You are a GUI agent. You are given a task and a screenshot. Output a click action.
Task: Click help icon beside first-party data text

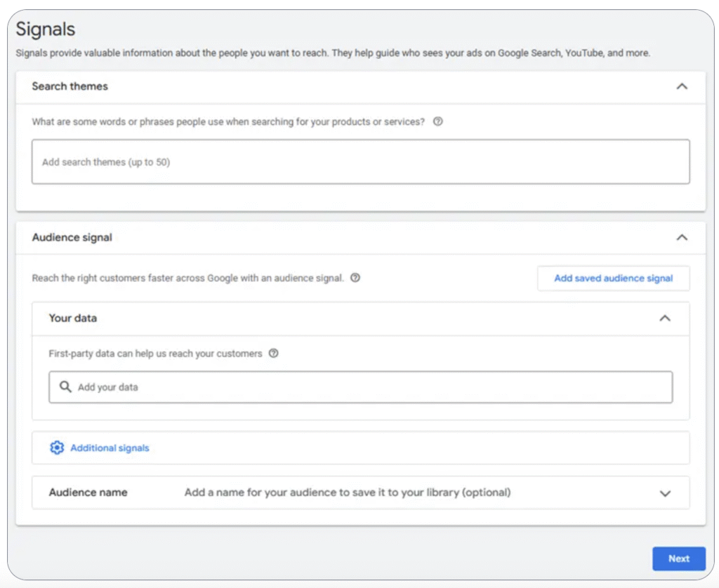point(274,354)
